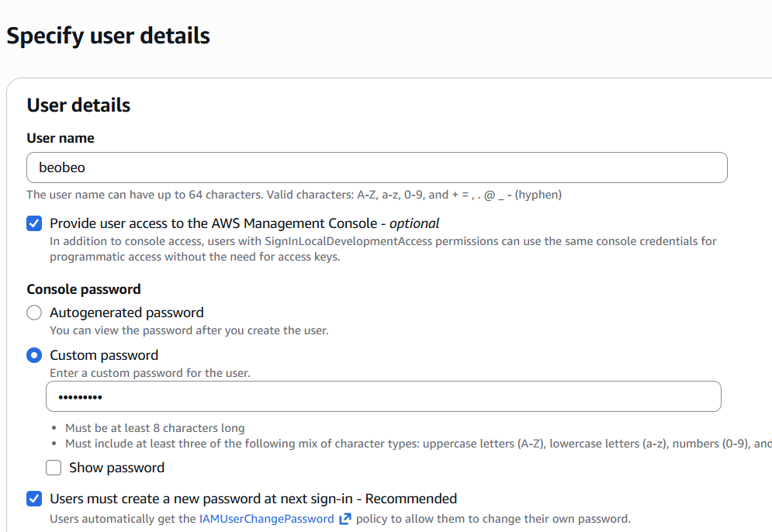Image resolution: width=772 pixels, height=532 pixels.
Task: Focus the User name field containing beobeo
Action: (x=376, y=168)
